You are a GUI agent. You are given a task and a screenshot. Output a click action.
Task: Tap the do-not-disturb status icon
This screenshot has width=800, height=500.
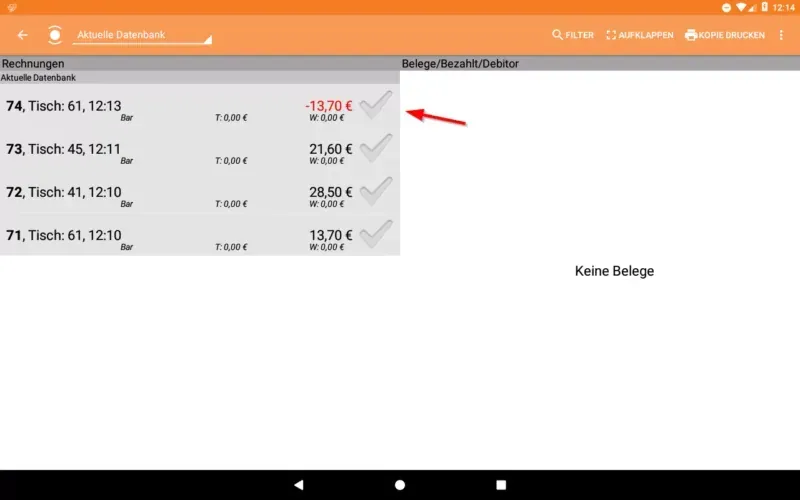[727, 7]
